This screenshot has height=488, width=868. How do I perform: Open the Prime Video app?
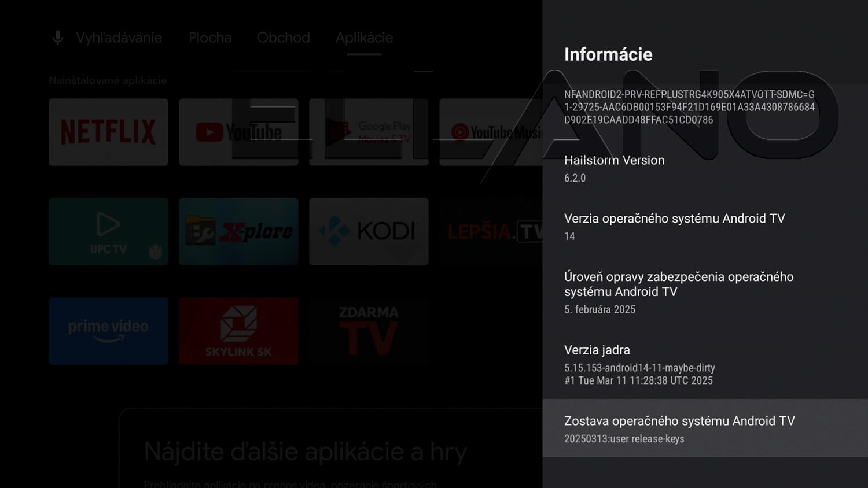tap(108, 331)
